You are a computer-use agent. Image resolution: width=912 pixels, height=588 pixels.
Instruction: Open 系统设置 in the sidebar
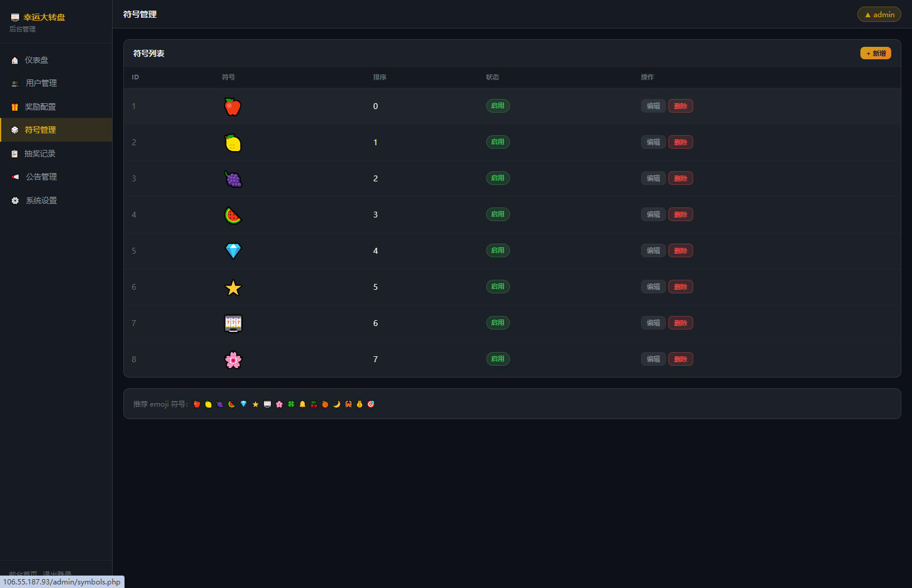click(56, 200)
